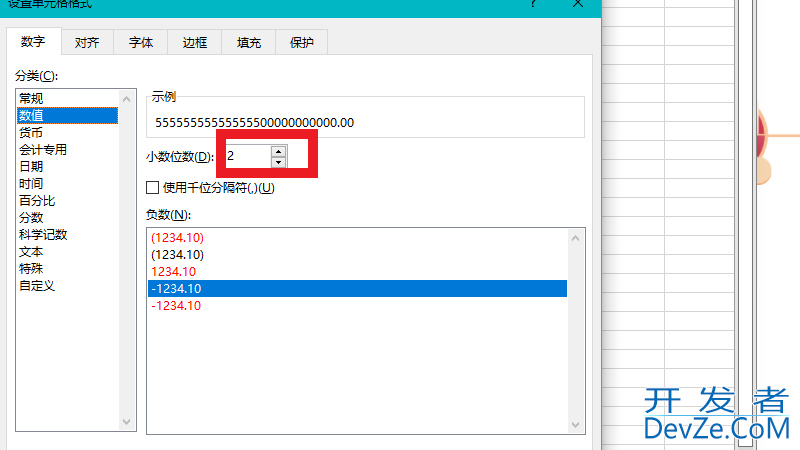Viewport: 800px width, 450px height.
Task: Pick the 时间 category
Action: tap(68, 183)
